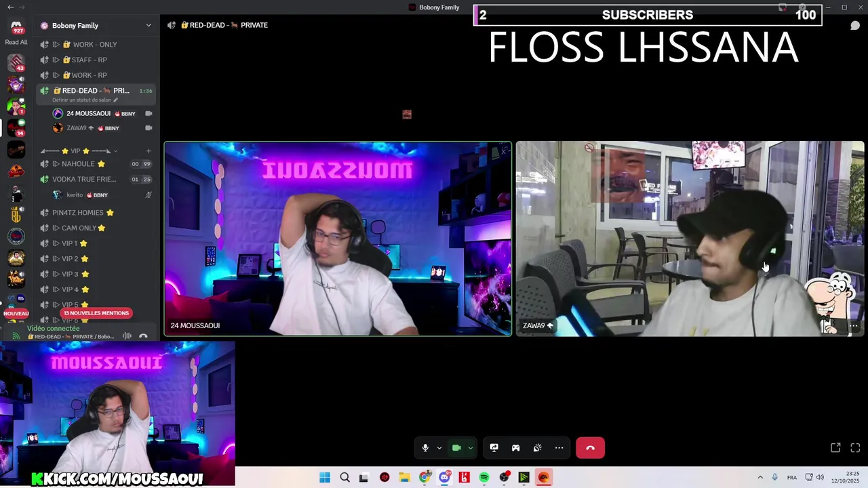Join the VIP 1 voice channel
The height and width of the screenshot is (488, 868).
tap(95, 243)
